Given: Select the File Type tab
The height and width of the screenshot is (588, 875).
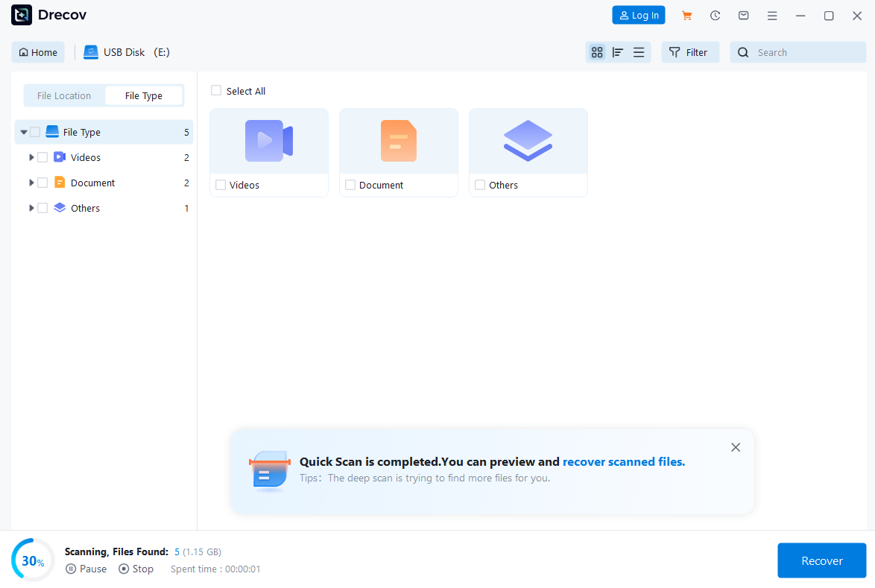Looking at the screenshot, I should click(x=144, y=95).
